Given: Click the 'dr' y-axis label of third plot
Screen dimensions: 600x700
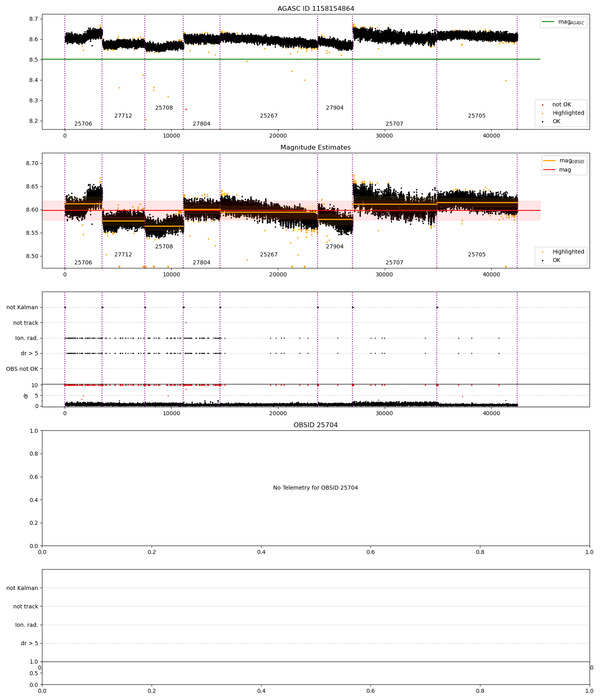Looking at the screenshot, I should coord(26,396).
